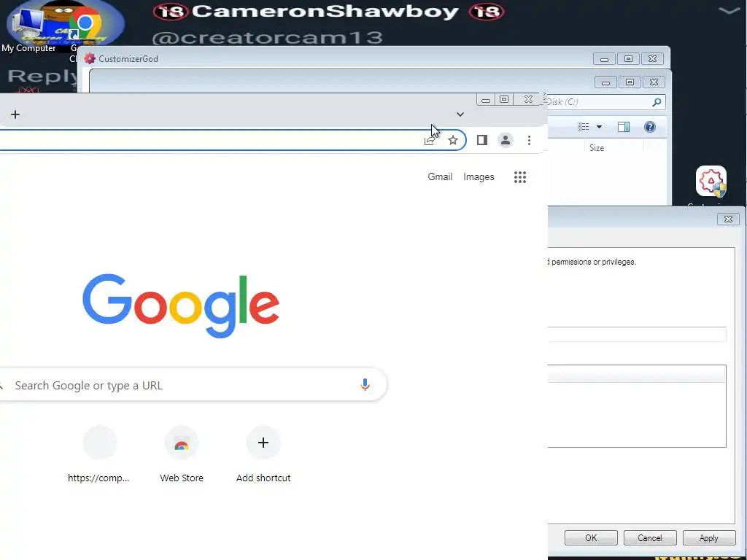Click OK in the properties dialog

pos(591,537)
